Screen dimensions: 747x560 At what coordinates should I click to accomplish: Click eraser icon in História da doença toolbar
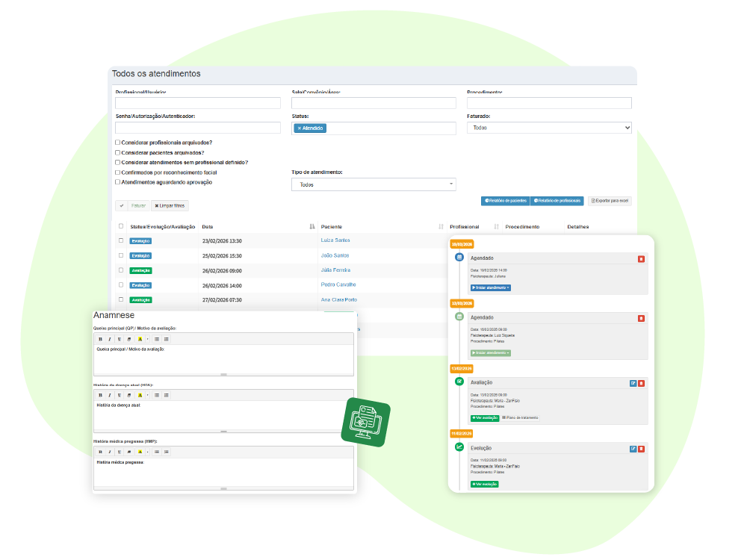[x=128, y=395]
